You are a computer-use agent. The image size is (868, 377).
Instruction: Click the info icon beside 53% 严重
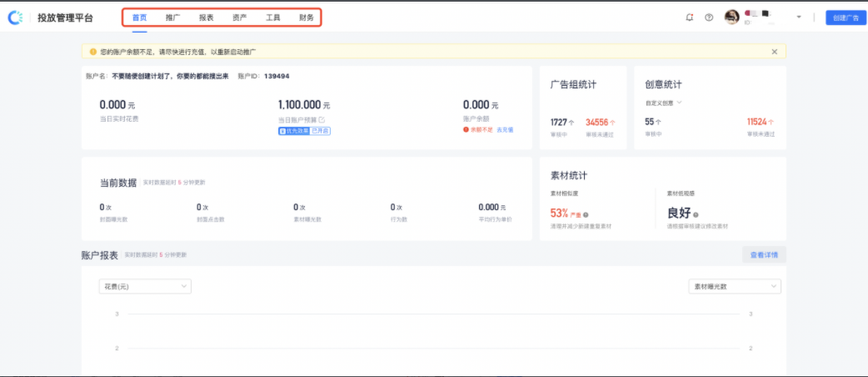[586, 214]
